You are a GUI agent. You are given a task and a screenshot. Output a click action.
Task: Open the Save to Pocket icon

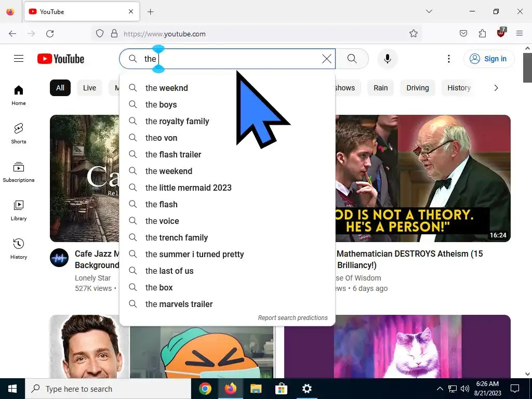pyautogui.click(x=463, y=34)
